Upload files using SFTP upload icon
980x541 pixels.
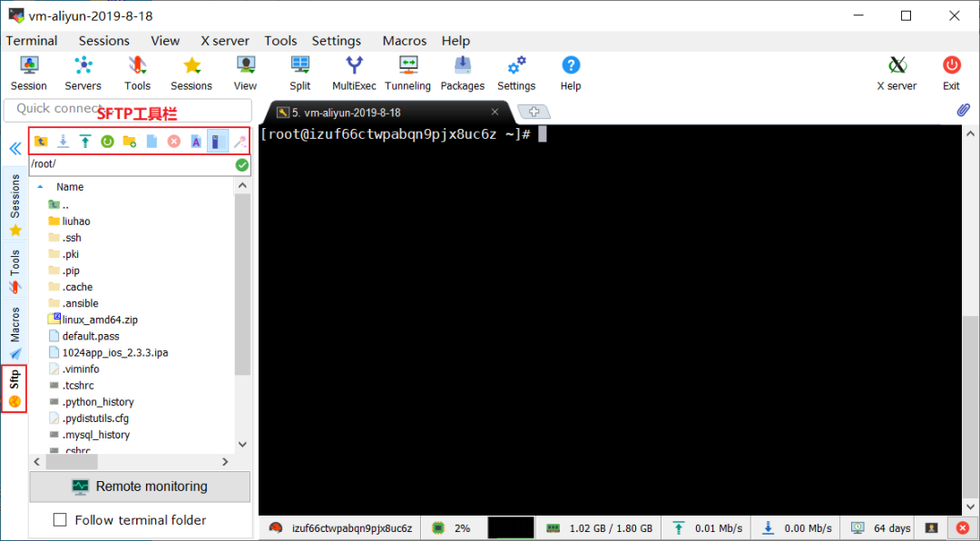[x=85, y=142]
